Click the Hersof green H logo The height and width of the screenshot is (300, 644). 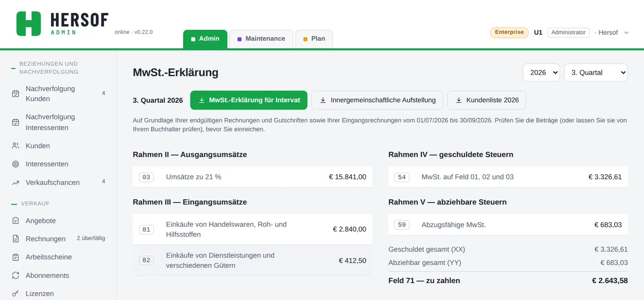click(29, 23)
